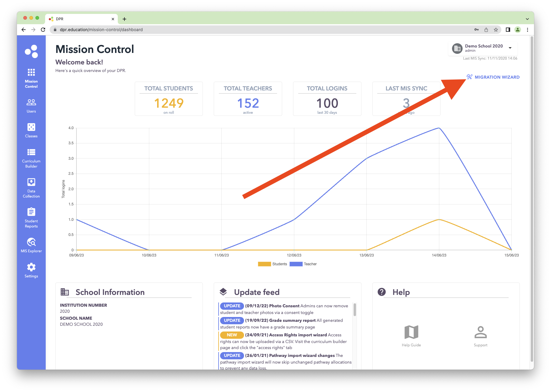Open a new browser tab
Image resolution: width=551 pixels, height=392 pixels.
[x=124, y=19]
